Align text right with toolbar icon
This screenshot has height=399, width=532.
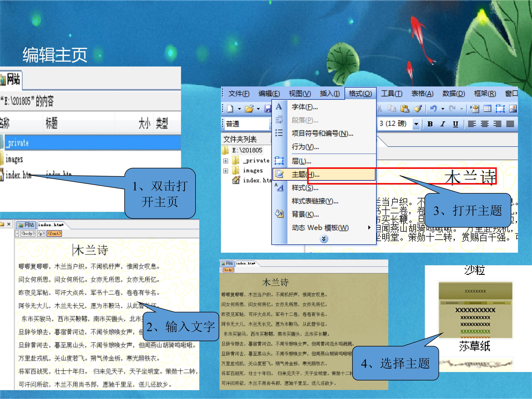(497, 124)
